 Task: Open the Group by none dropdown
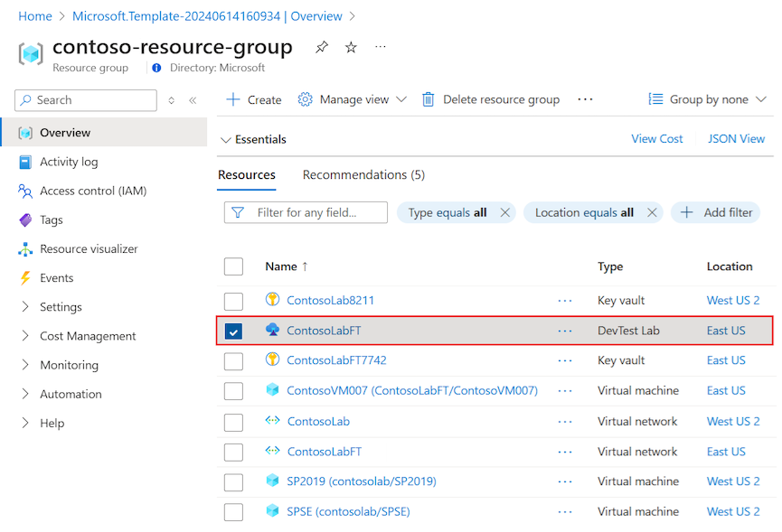[x=709, y=99]
